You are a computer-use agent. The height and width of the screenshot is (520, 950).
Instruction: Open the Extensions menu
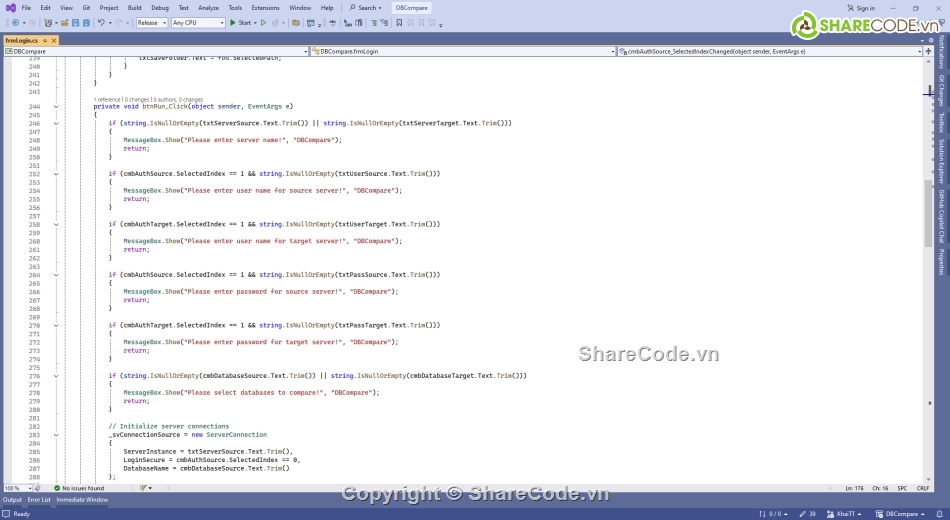[x=265, y=8]
